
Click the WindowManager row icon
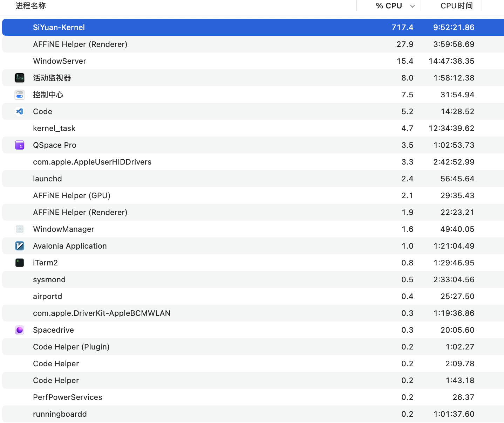20,229
